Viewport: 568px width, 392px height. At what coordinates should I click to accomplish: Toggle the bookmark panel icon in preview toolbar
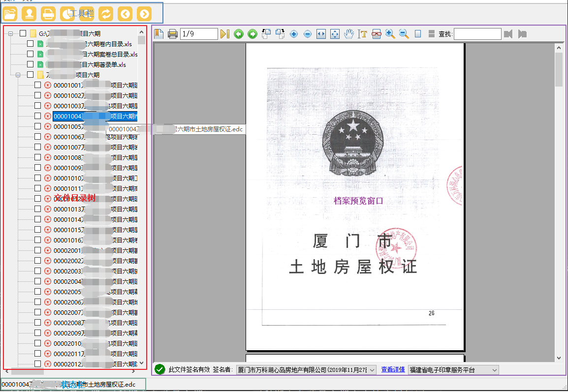pyautogui.click(x=158, y=34)
